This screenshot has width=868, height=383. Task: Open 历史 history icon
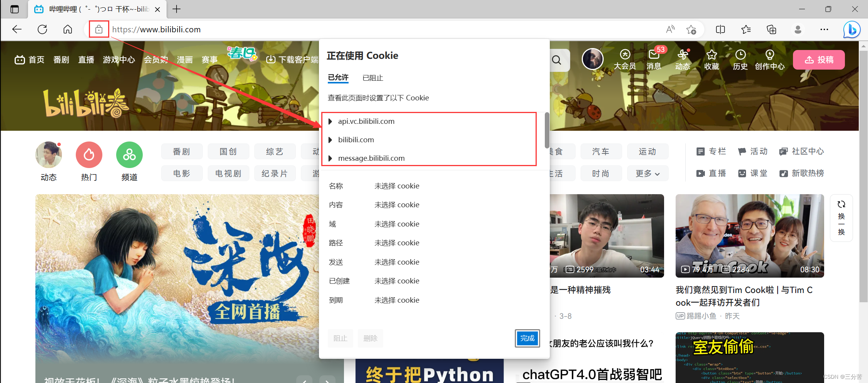tap(740, 60)
